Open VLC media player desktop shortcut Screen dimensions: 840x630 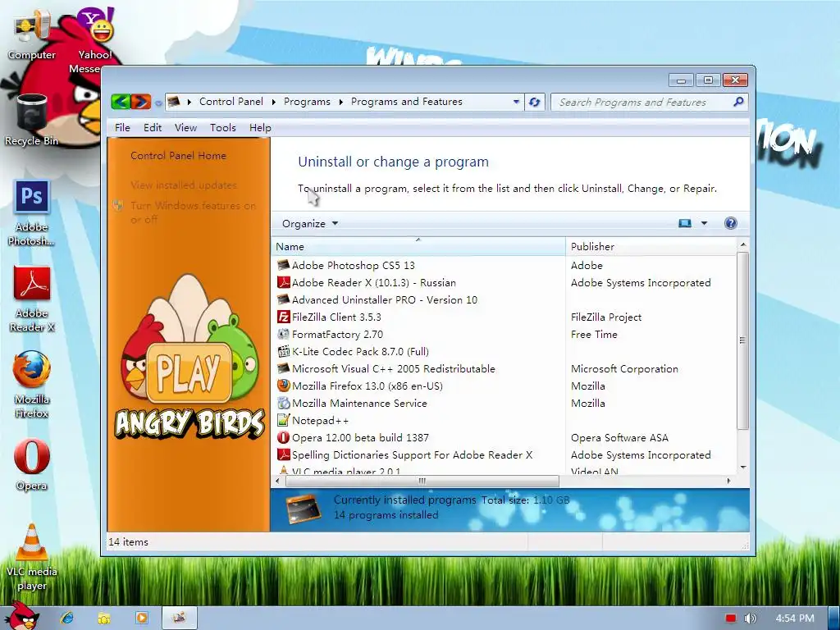tap(31, 557)
